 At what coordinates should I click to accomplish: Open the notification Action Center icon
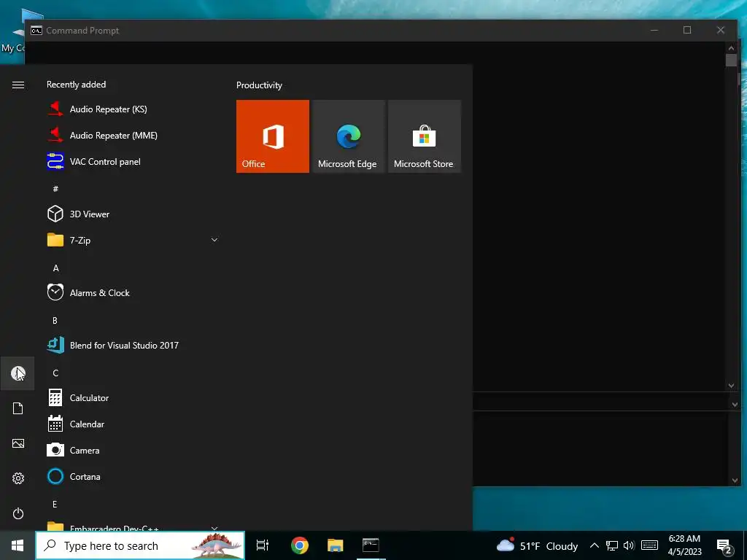(x=724, y=546)
